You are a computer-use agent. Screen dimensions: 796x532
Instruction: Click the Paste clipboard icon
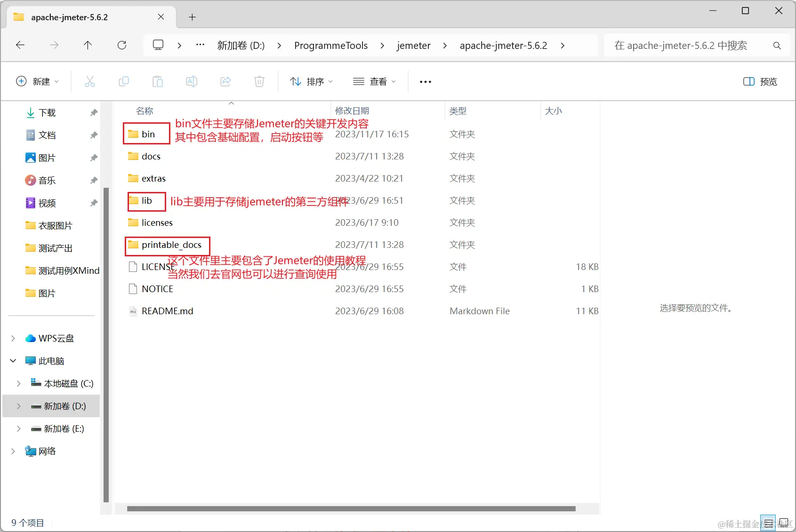click(x=158, y=81)
